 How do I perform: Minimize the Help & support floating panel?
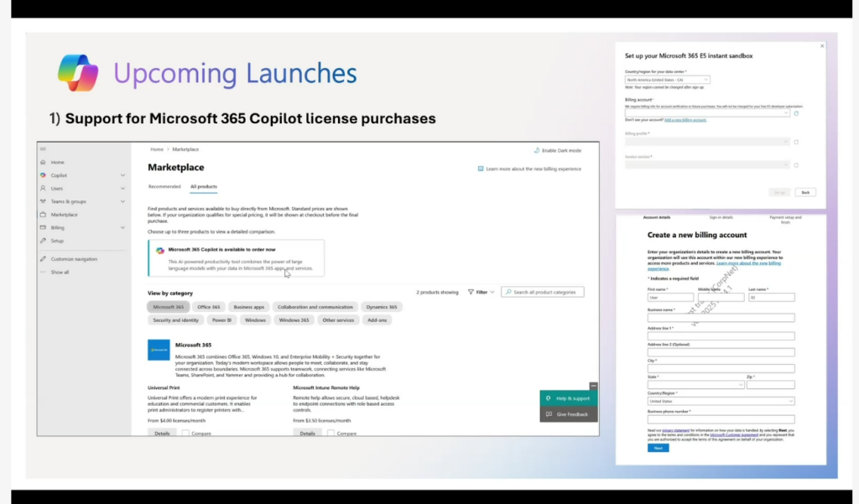[x=593, y=386]
